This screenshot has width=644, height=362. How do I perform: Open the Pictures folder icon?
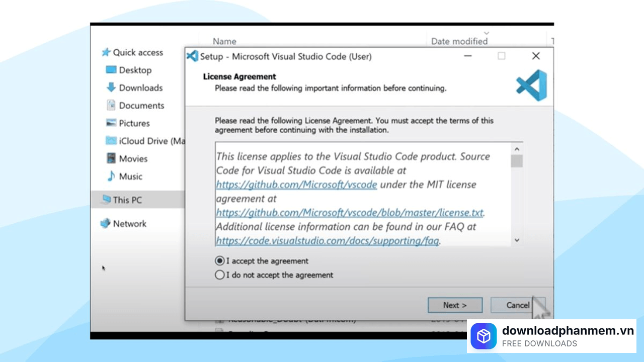coord(111,123)
